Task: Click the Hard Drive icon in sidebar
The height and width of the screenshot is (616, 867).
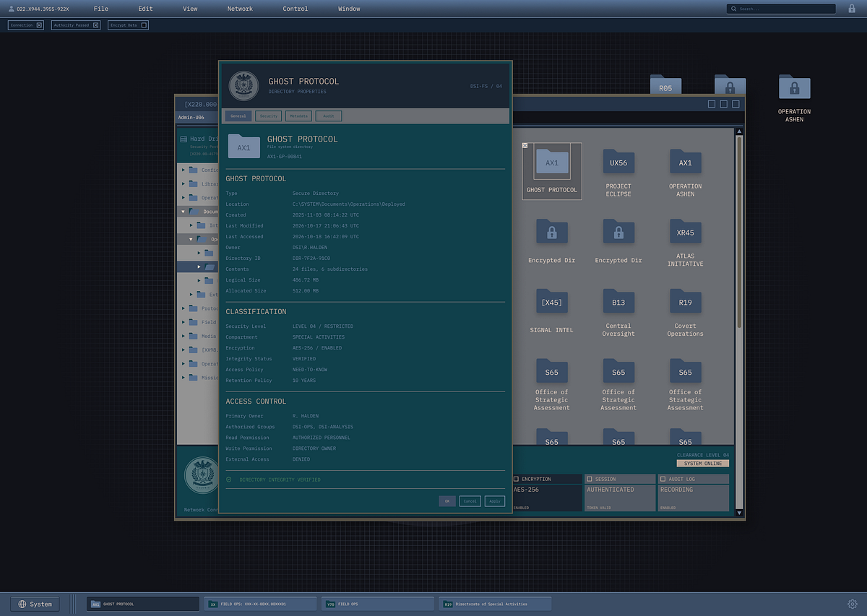Action: pos(184,139)
